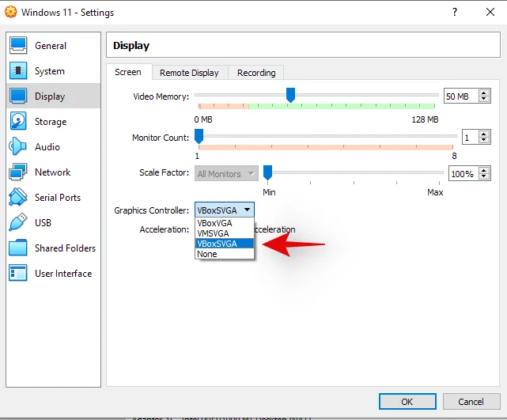Select the Serial Ports icon

click(18, 197)
